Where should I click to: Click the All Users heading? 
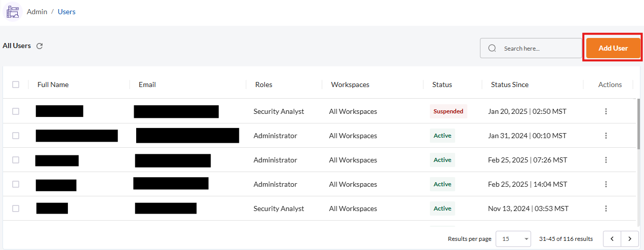(17, 46)
